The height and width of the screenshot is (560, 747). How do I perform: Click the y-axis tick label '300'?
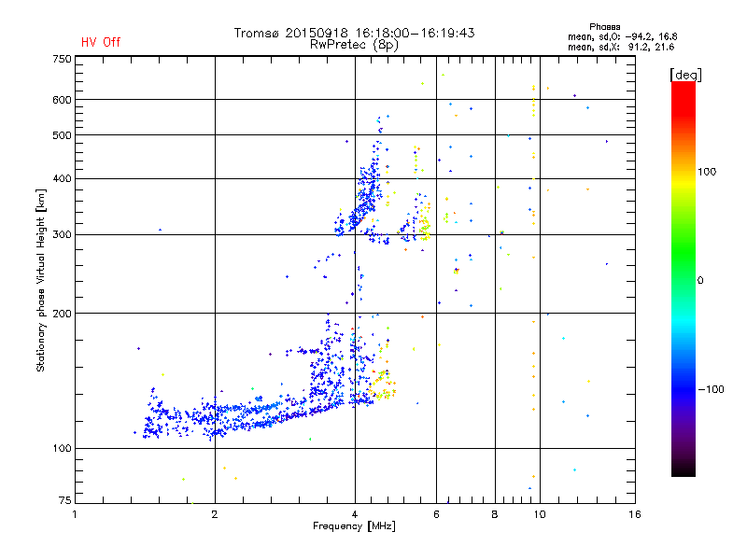[62, 234]
